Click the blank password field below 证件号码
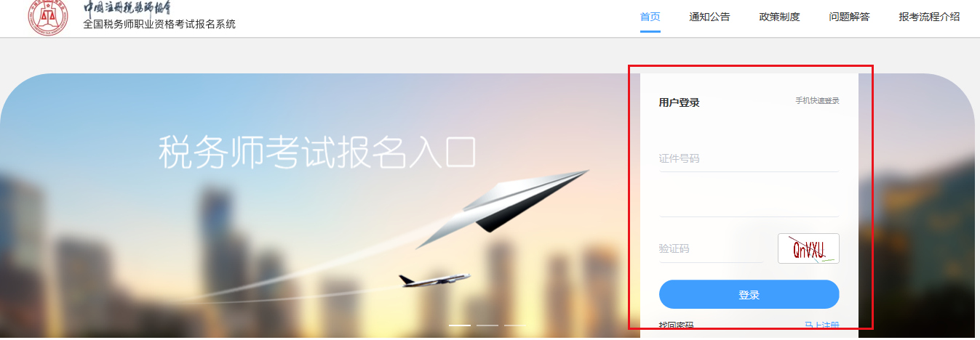This screenshot has height=340, width=980. (749, 203)
